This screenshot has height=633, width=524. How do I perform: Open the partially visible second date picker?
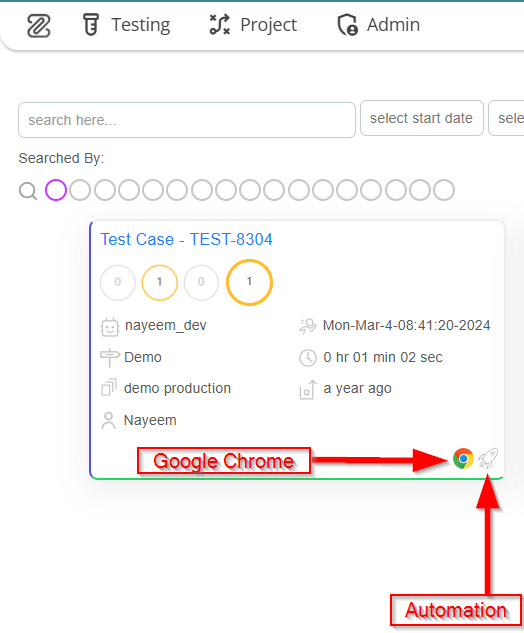(507, 118)
